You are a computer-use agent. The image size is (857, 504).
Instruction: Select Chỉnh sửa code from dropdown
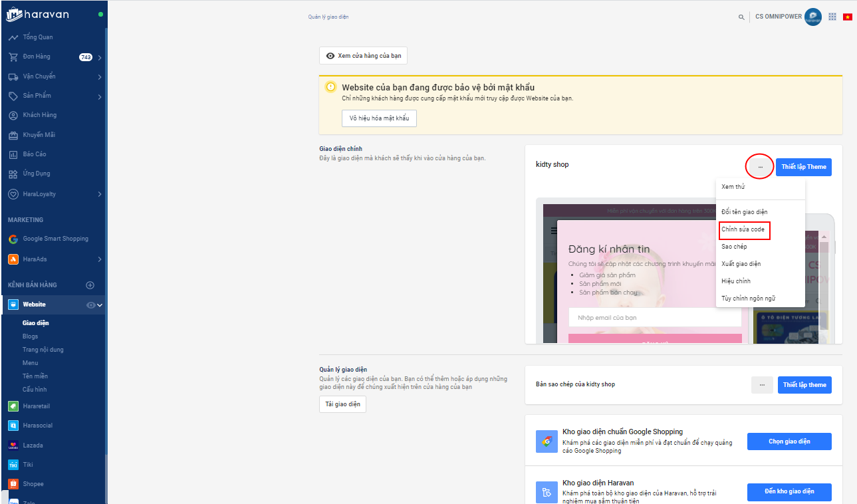(x=743, y=229)
